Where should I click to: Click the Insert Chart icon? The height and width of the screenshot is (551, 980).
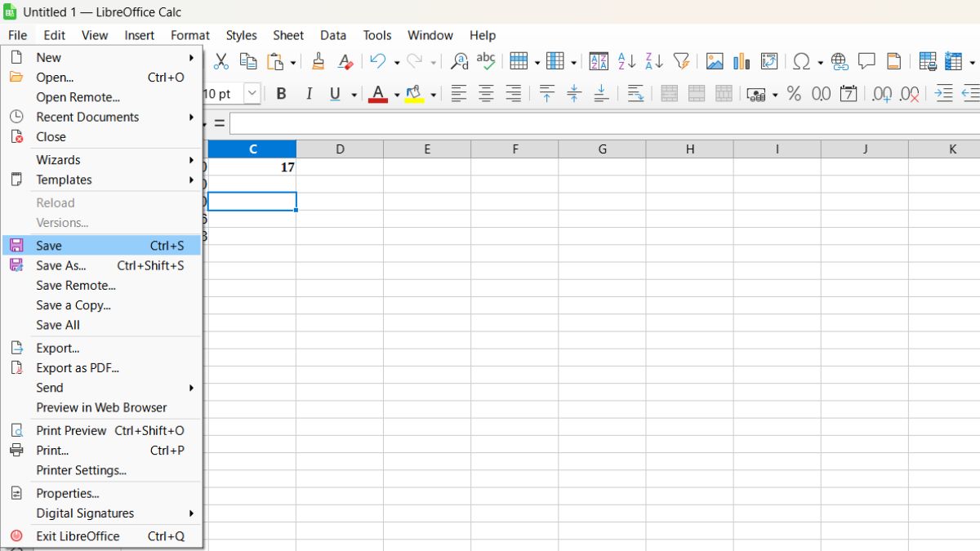pyautogui.click(x=742, y=61)
